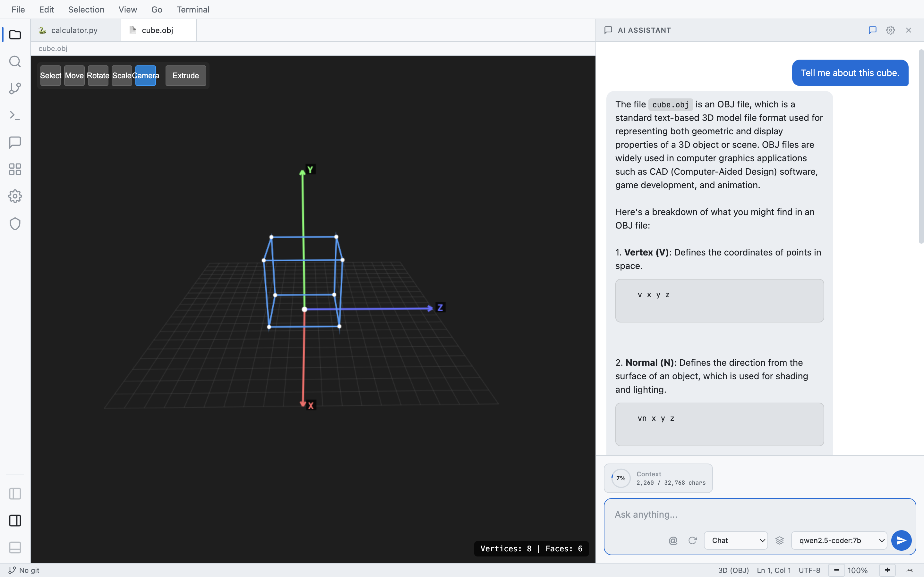
Task: Open the Terminal menu
Action: pos(193,10)
